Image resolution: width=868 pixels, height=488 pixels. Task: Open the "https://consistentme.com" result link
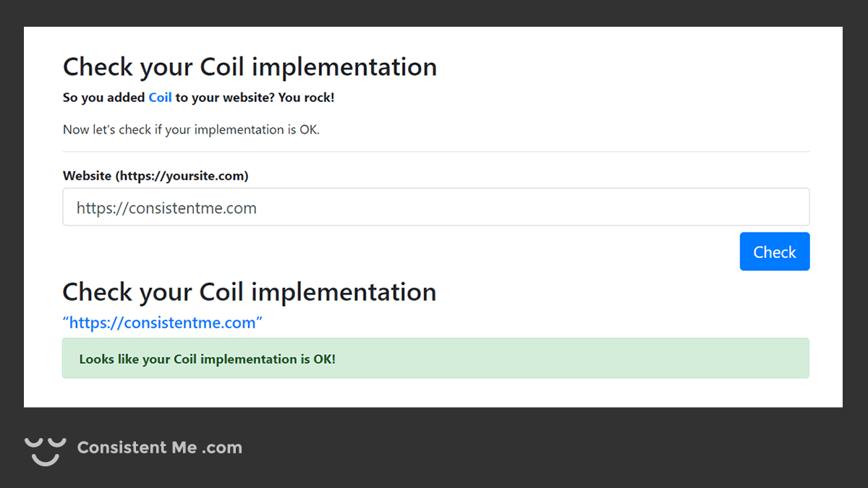162,322
